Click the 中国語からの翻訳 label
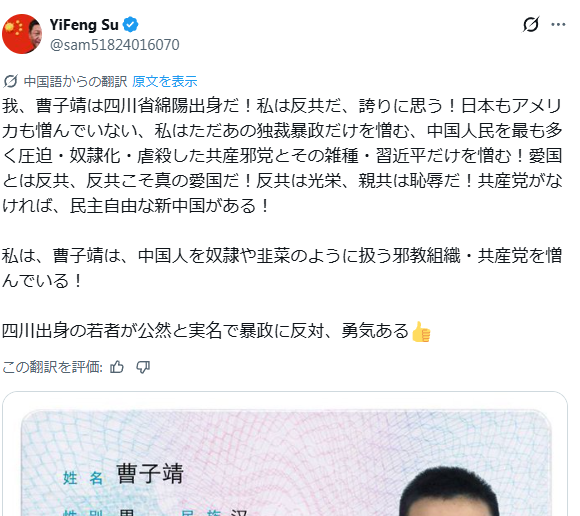The width and height of the screenshot is (580, 516). point(75,81)
